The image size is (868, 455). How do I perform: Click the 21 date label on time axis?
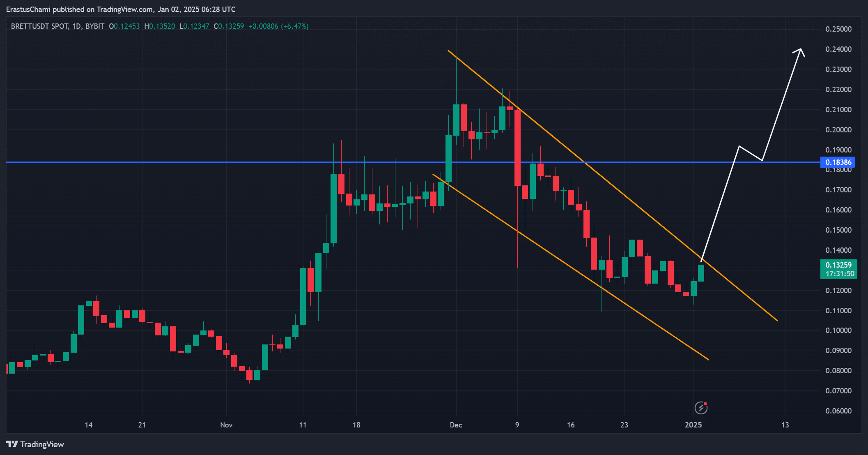click(142, 425)
